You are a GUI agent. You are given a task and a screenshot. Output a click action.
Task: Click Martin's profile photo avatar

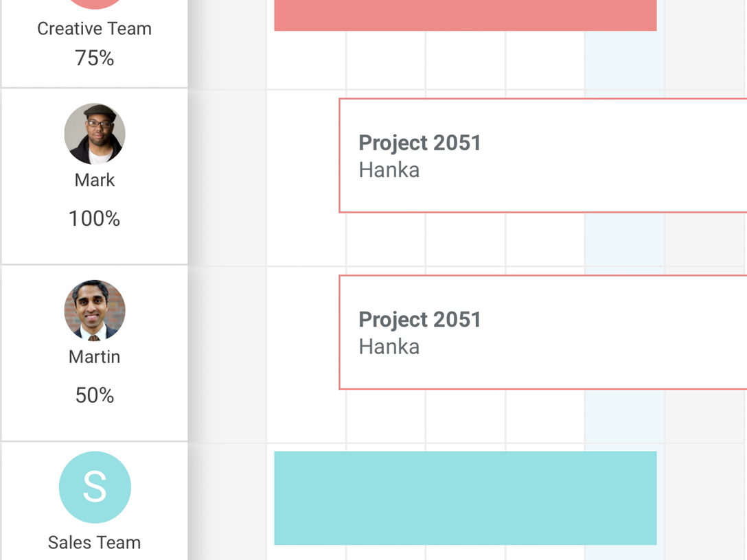(x=95, y=310)
